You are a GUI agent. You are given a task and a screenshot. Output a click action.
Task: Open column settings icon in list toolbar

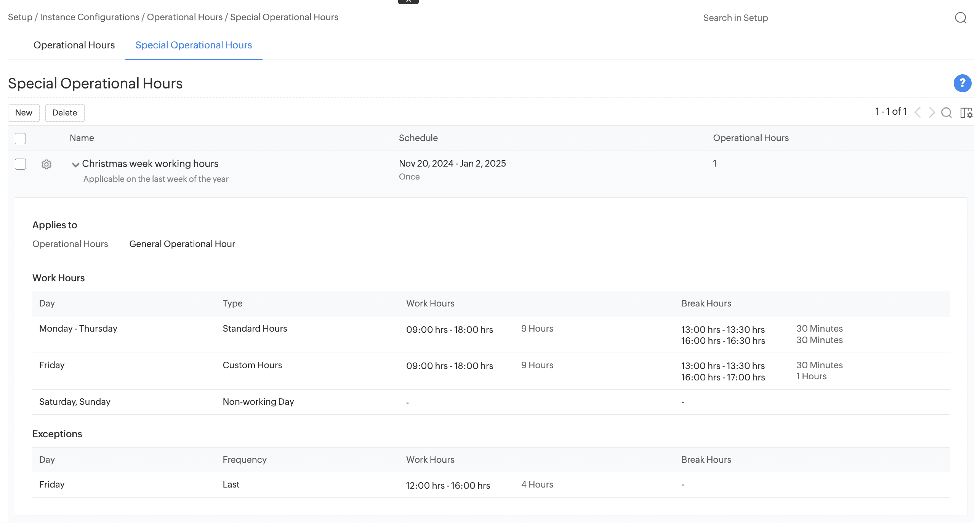click(x=966, y=112)
